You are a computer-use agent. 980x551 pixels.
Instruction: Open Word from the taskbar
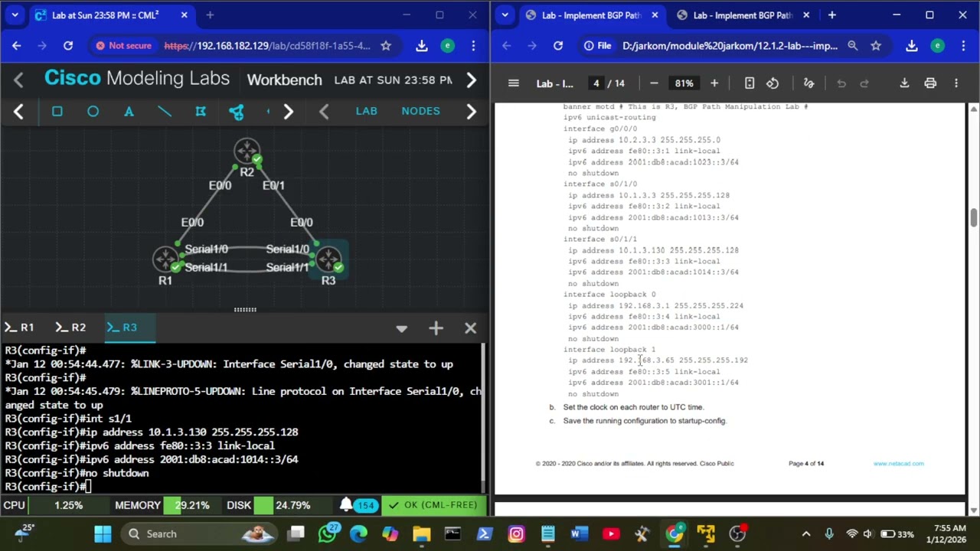[x=579, y=534]
